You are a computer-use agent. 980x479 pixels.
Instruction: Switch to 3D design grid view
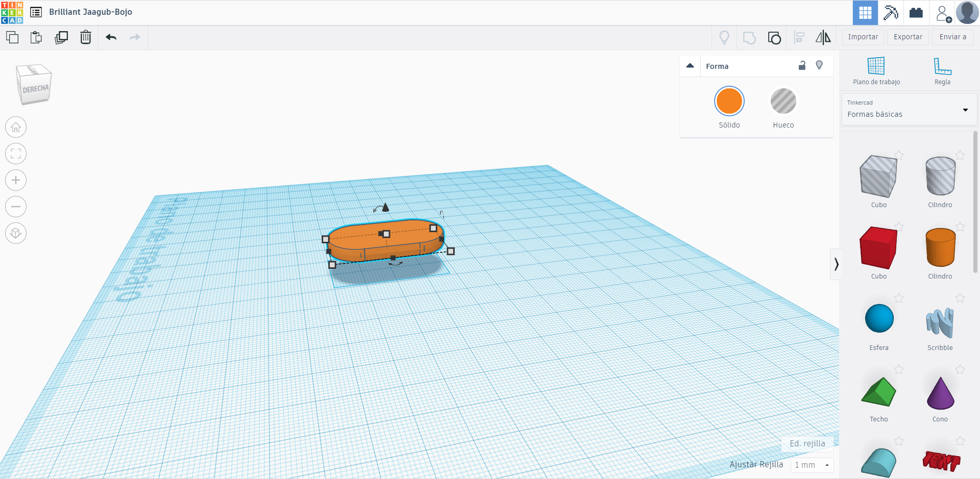(865, 13)
